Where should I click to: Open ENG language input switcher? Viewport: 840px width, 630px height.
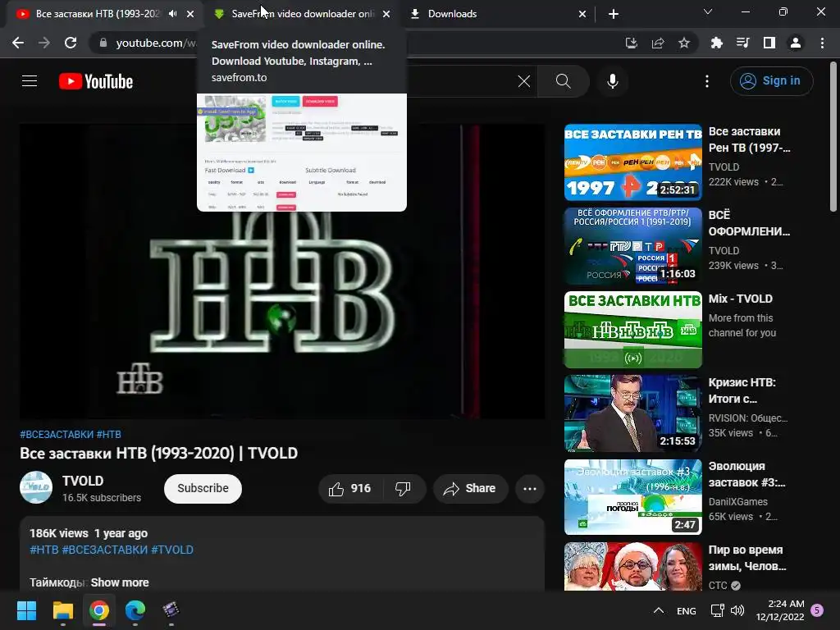click(687, 610)
